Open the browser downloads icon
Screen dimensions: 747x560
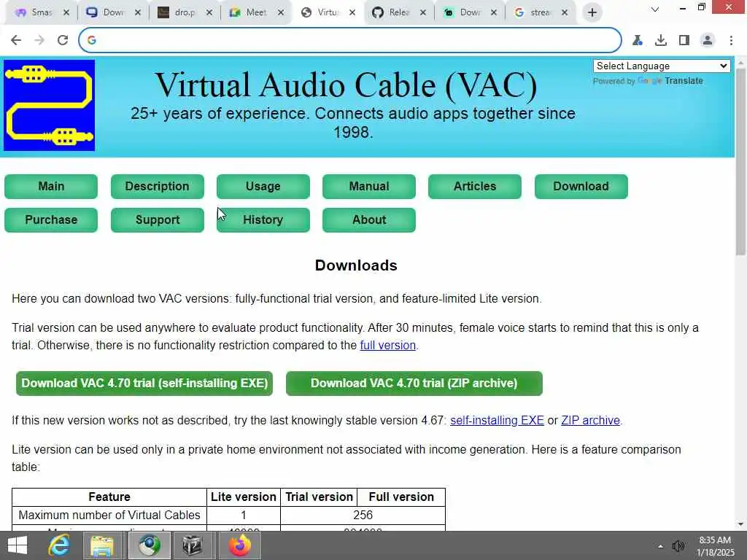[x=661, y=40]
